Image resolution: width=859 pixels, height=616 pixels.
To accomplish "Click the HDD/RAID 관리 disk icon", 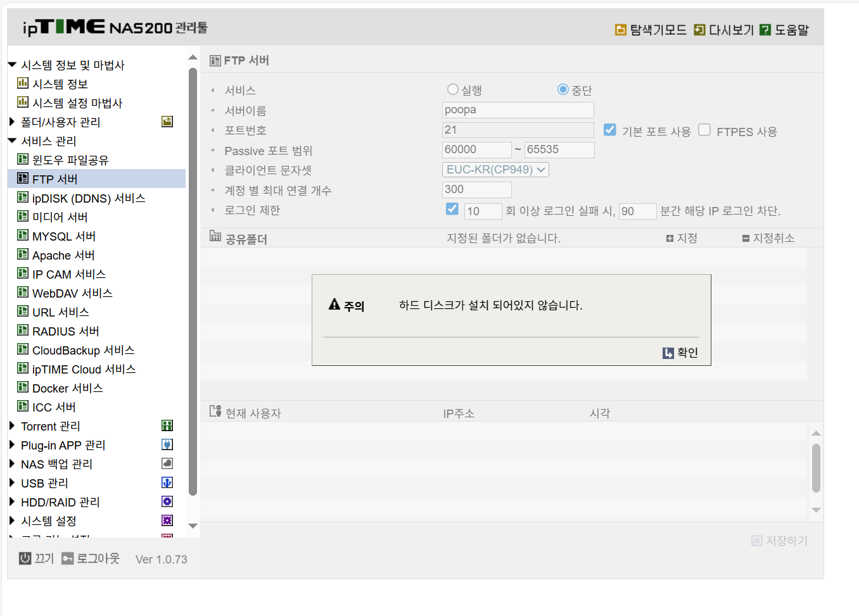I will pos(167,501).
